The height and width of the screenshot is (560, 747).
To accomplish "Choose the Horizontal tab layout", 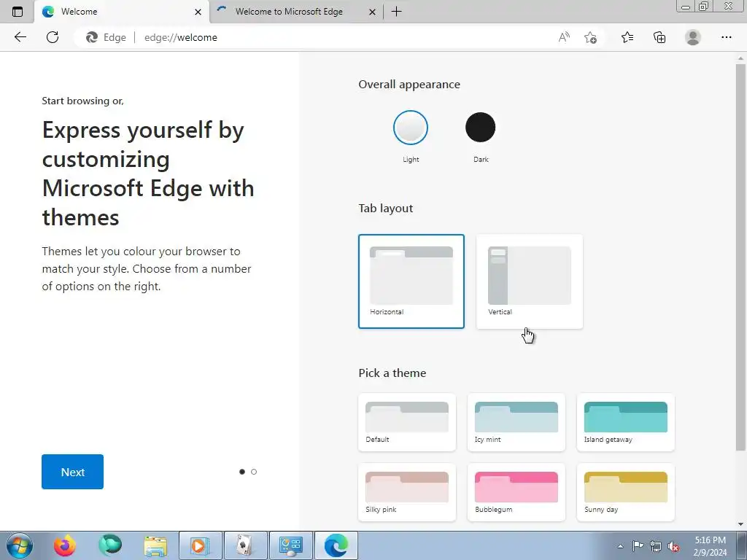I will coord(411,281).
